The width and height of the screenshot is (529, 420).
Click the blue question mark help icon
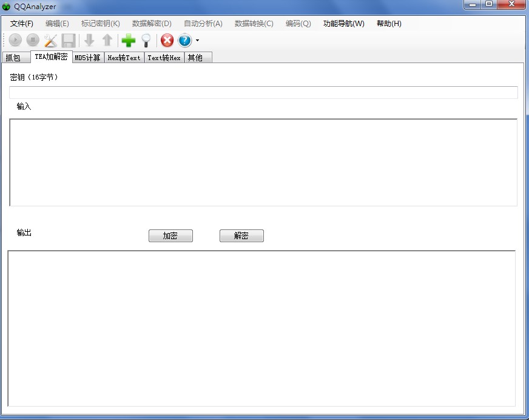185,41
